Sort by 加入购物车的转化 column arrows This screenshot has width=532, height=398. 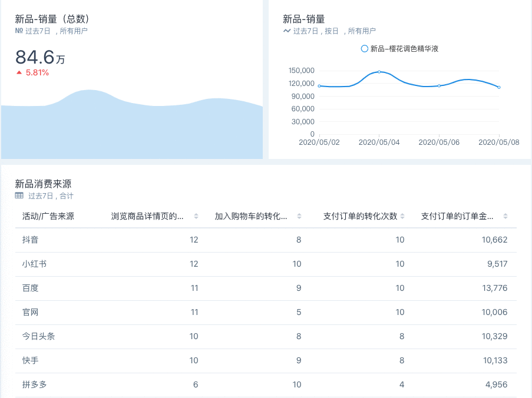pos(299,216)
